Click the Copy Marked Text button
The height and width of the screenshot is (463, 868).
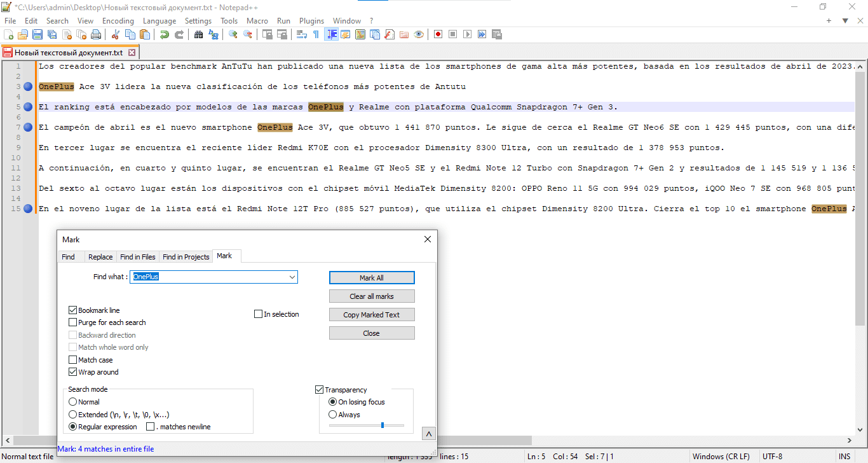[372, 315]
